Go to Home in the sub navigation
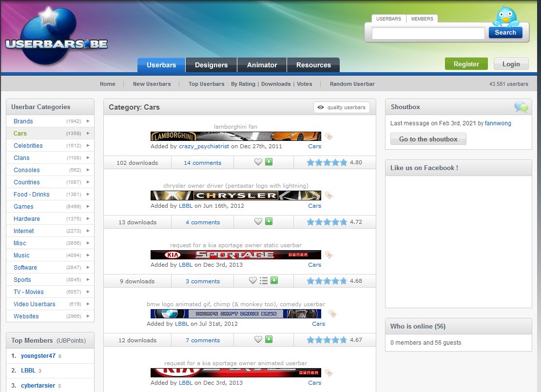541x392 pixels. [108, 84]
